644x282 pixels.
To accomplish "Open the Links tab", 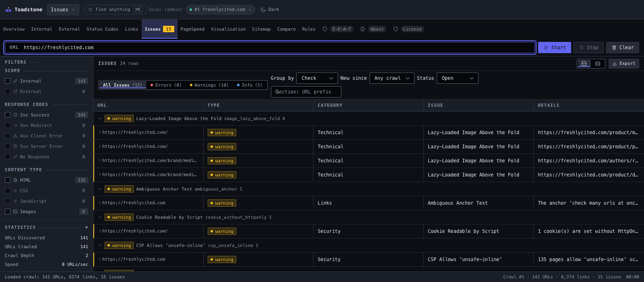I will (x=131, y=29).
